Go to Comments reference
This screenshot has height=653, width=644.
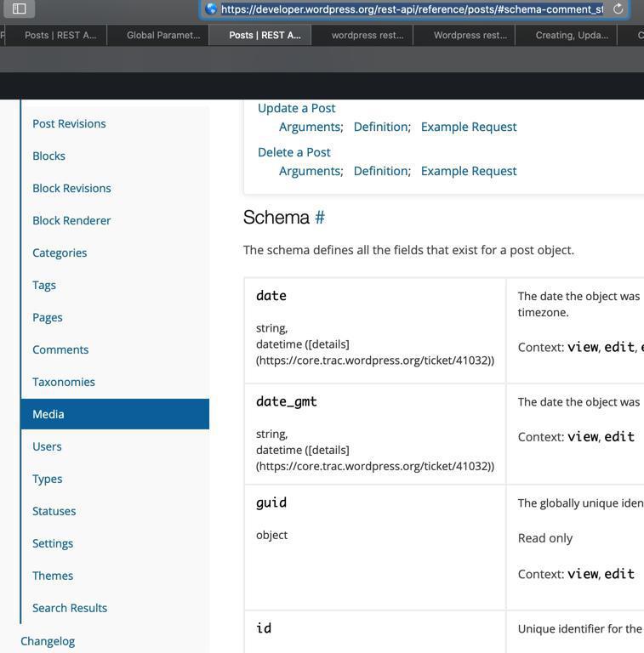(x=60, y=349)
